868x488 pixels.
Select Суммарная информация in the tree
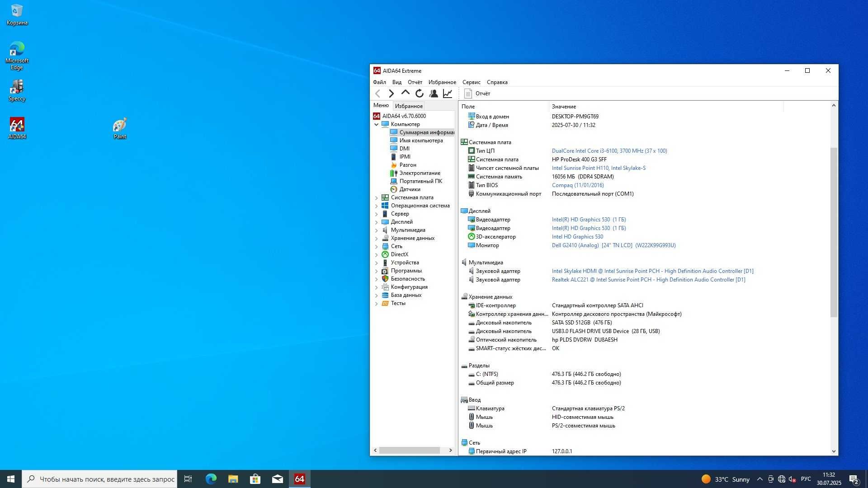pos(422,132)
